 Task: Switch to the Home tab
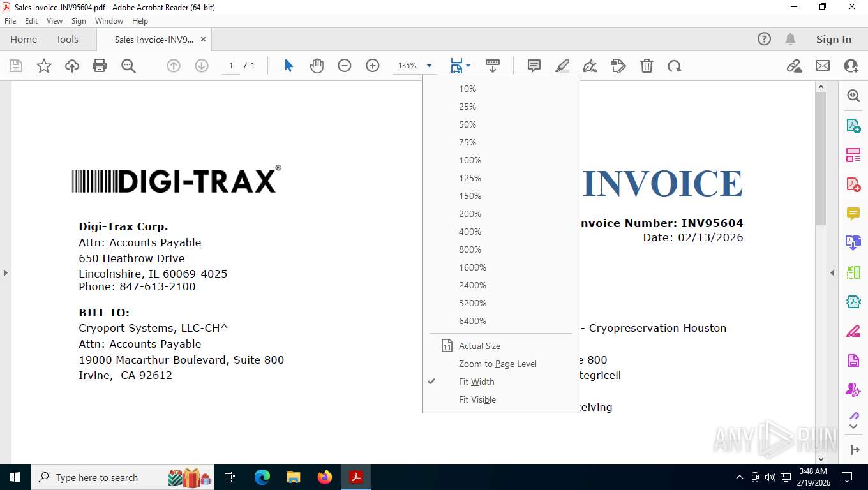click(x=24, y=39)
